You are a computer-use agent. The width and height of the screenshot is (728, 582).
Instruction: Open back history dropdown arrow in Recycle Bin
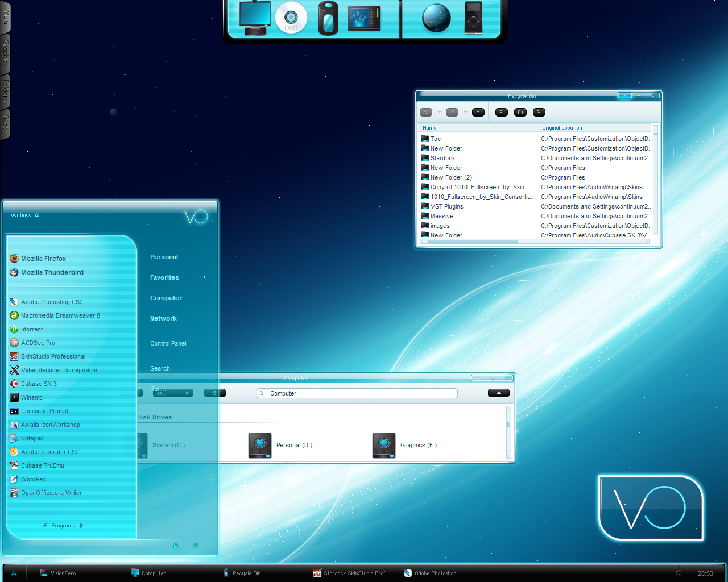(x=439, y=113)
